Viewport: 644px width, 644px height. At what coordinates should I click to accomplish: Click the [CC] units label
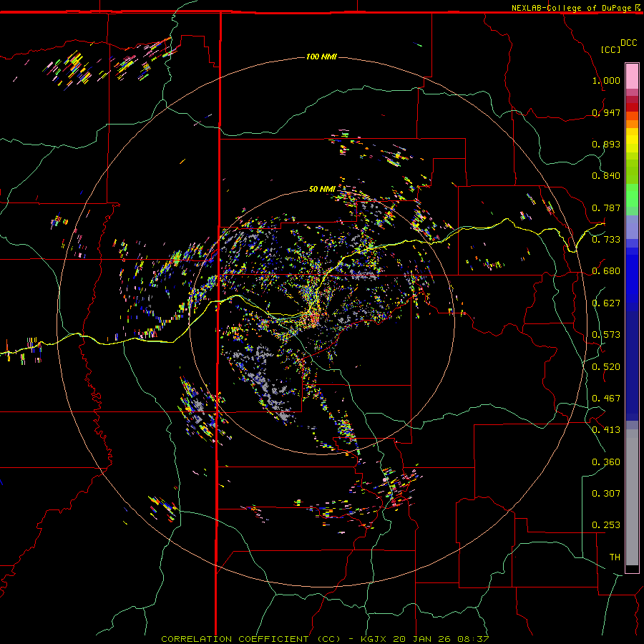coord(611,49)
